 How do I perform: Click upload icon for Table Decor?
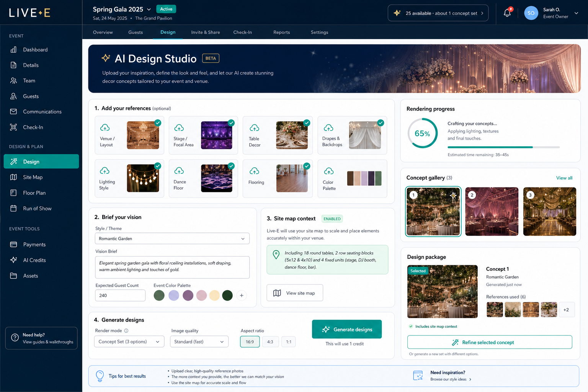coord(255,127)
